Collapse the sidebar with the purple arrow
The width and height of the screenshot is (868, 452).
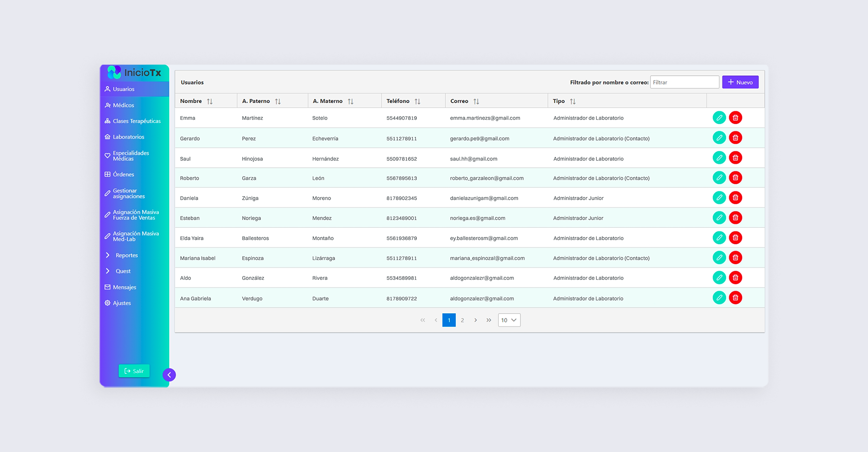(x=169, y=375)
